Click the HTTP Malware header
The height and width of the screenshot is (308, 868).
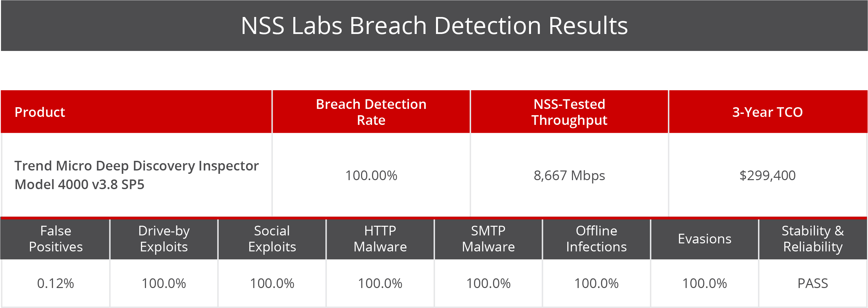(x=380, y=239)
